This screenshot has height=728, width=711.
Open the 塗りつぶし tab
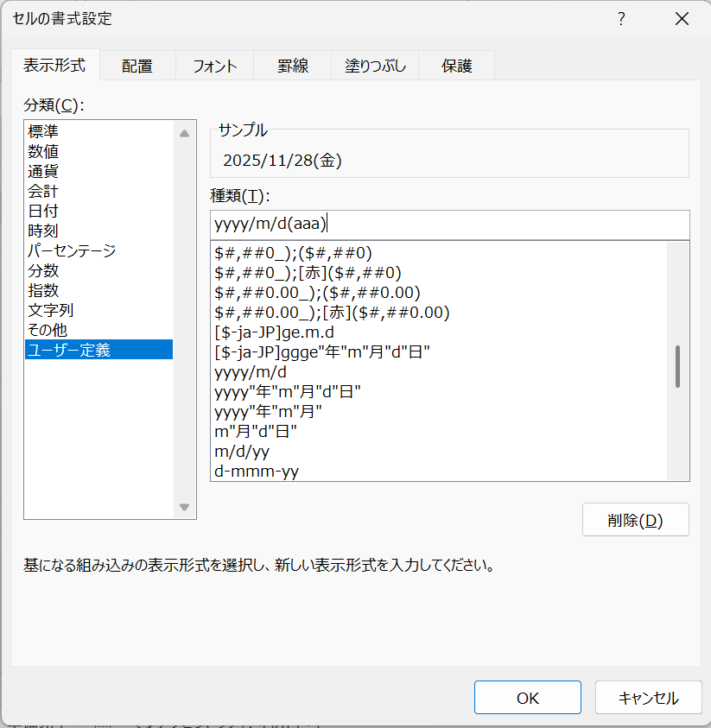point(375,66)
